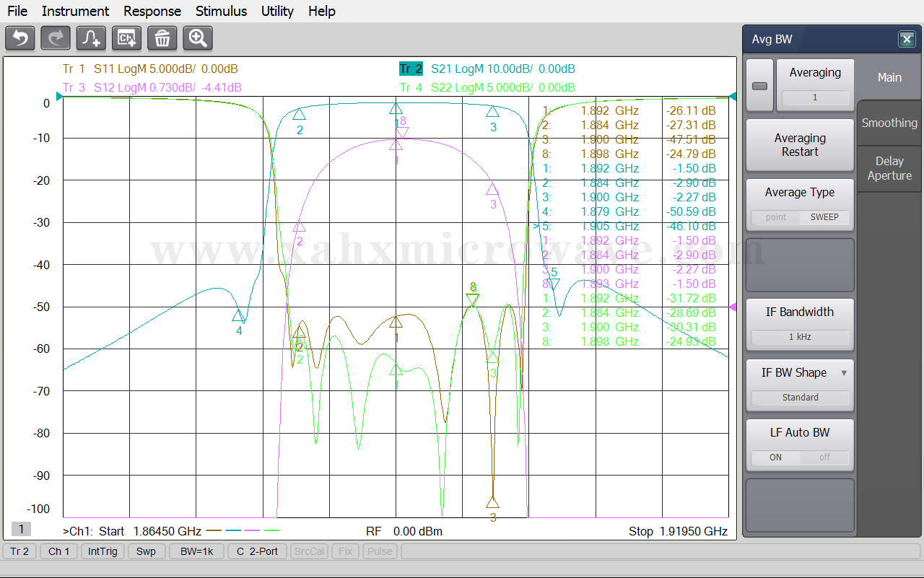Click the Undo arrow toolbar icon
This screenshot has width=924, height=578.
(20, 38)
